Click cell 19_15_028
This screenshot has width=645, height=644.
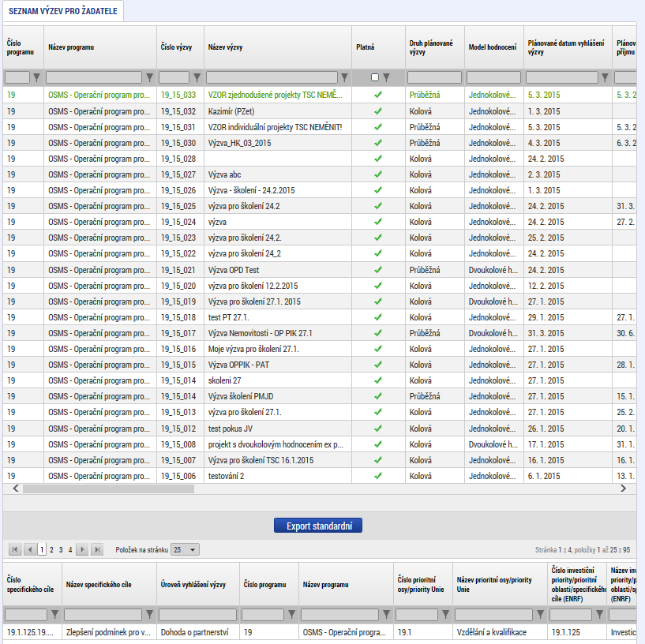[178, 159]
